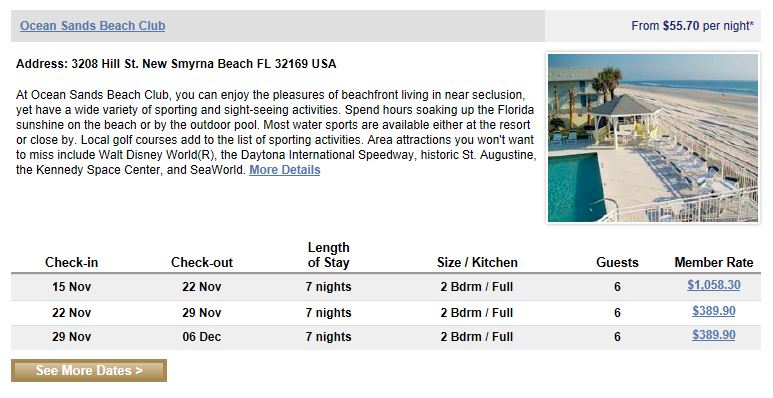Screen dimensions: 773x398
Task: Select the 06 Dec check-out date cell
Action: 202,337
